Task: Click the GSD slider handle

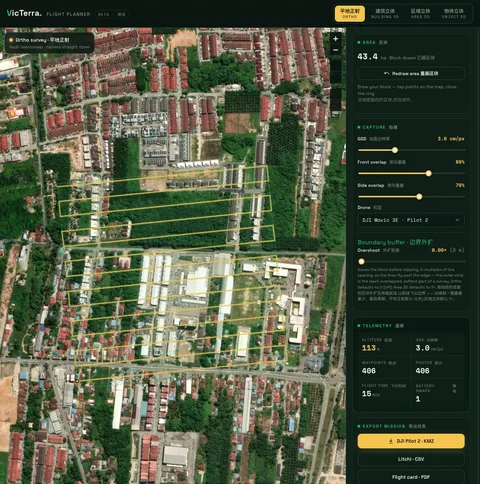Action: pyautogui.click(x=395, y=150)
